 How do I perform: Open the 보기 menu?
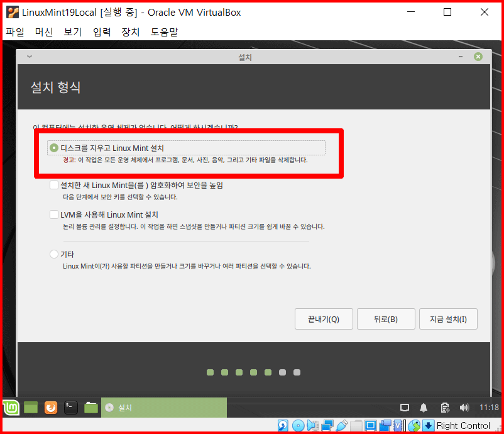click(73, 32)
